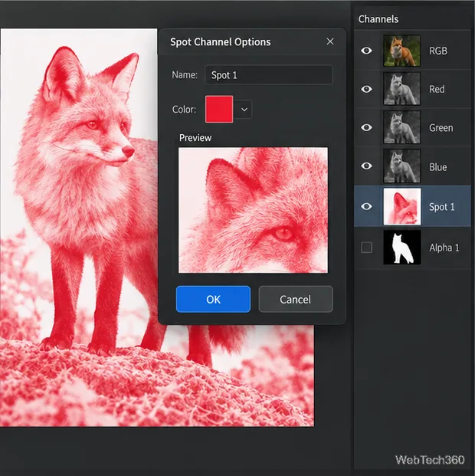The image size is (475, 476).
Task: Select the Red channel label
Action: point(437,89)
